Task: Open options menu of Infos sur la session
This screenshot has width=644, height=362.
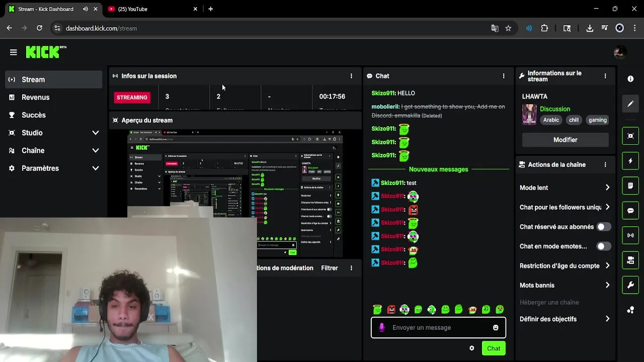Action: pyautogui.click(x=351, y=76)
